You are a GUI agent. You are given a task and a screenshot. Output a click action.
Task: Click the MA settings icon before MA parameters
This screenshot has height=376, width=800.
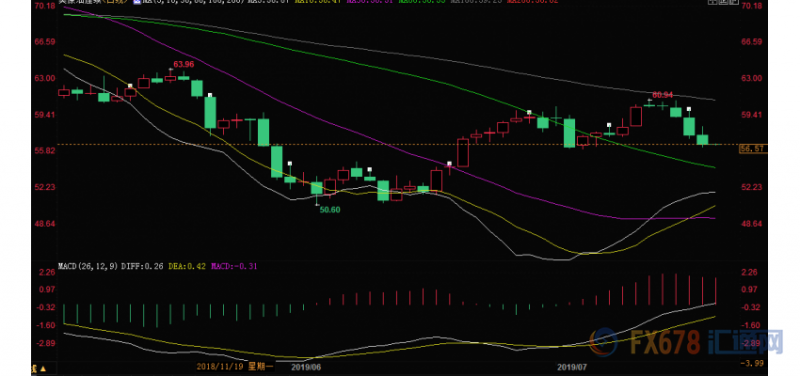[137, 2]
